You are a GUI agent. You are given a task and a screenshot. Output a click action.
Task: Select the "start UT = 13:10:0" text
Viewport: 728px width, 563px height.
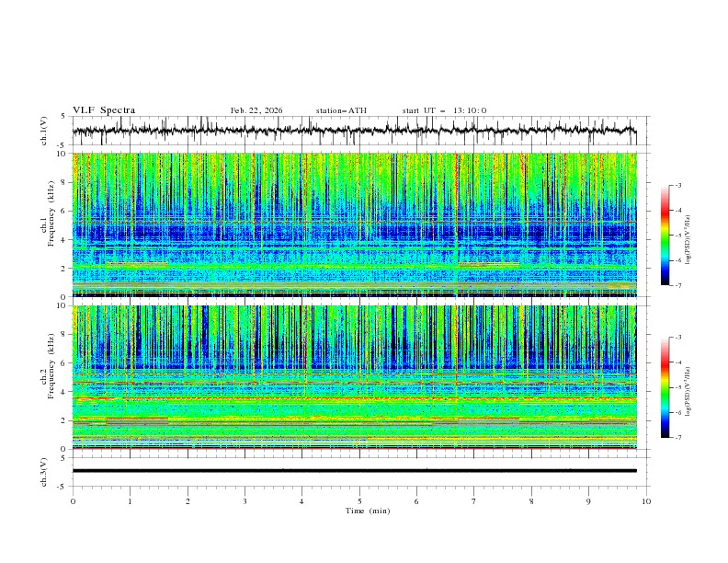pyautogui.click(x=444, y=110)
